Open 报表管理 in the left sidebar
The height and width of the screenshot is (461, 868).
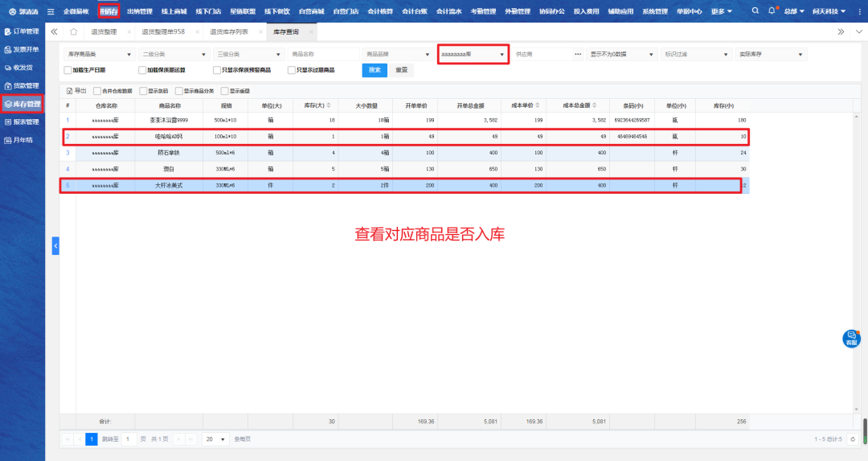click(23, 122)
